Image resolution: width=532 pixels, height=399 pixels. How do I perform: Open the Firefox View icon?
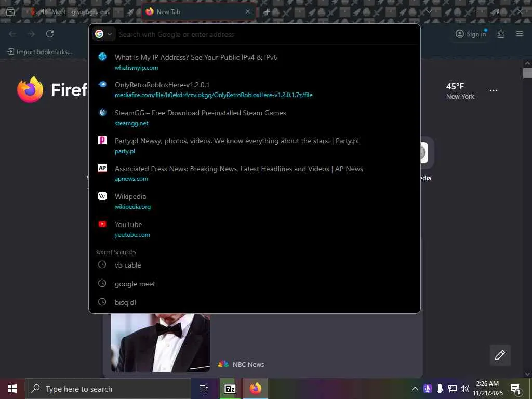(10, 12)
